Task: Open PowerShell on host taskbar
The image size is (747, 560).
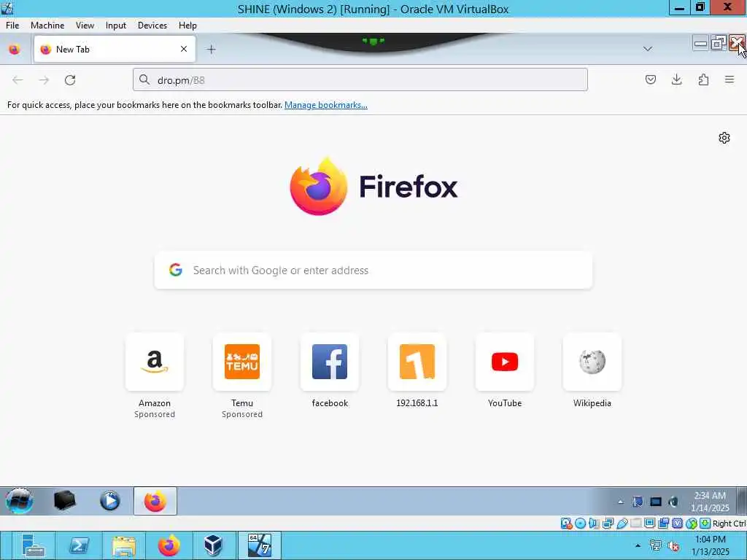Action: [79, 545]
